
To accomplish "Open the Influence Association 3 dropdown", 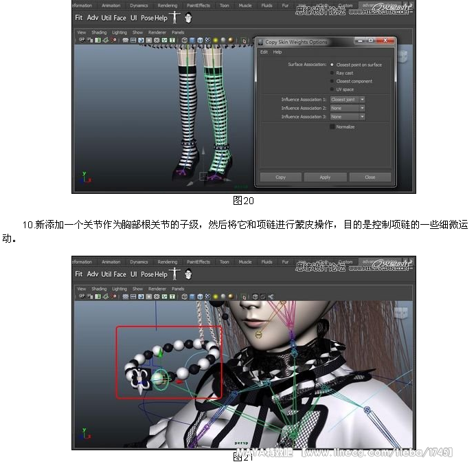I will (x=348, y=117).
